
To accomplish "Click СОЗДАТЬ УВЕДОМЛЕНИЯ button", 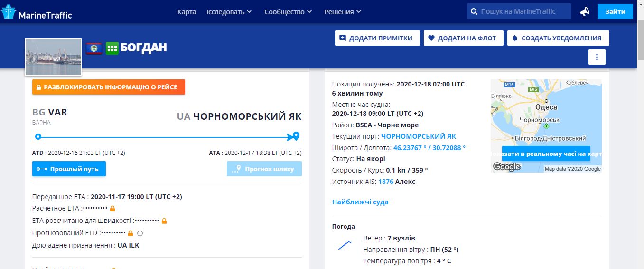I will [x=558, y=38].
